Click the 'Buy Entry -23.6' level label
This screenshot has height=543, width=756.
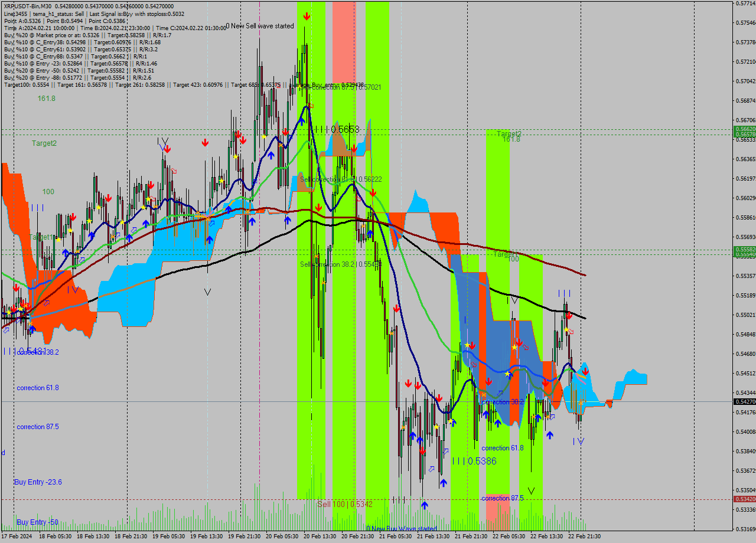point(38,482)
